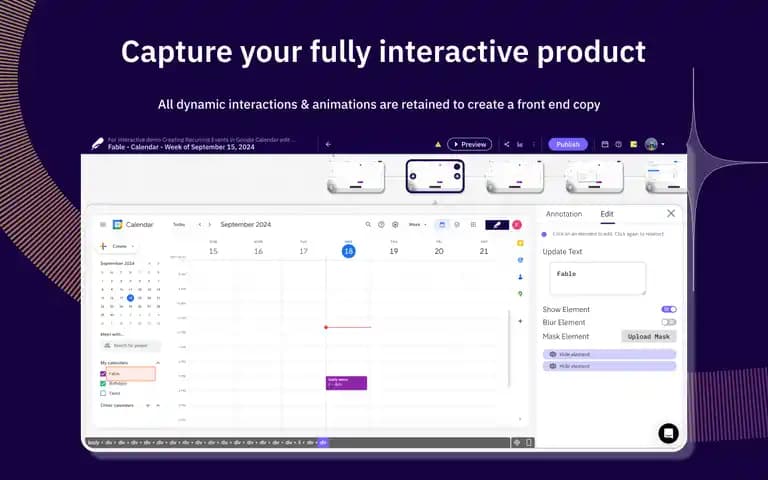The height and width of the screenshot is (480, 768).
Task: Click the Today button in Calendar
Action: (x=179, y=224)
